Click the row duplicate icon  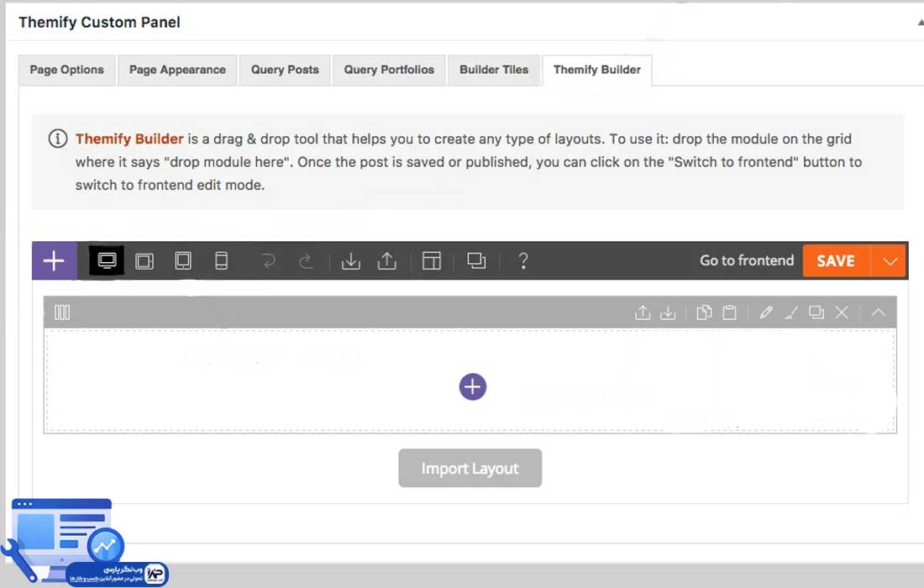click(816, 312)
